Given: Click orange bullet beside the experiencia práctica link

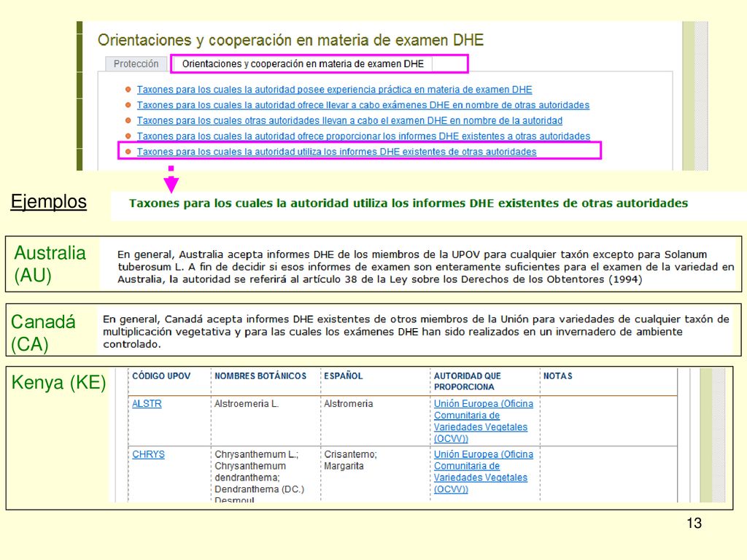Looking at the screenshot, I should click(128, 90).
